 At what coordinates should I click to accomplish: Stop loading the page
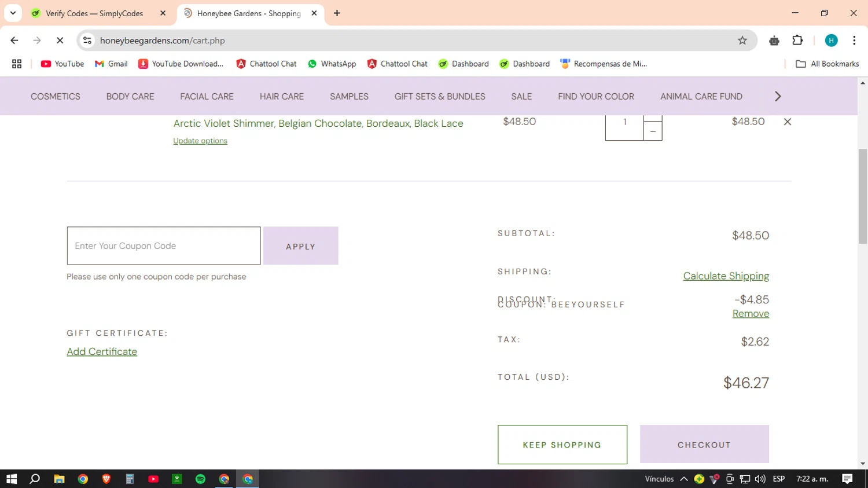[60, 41]
